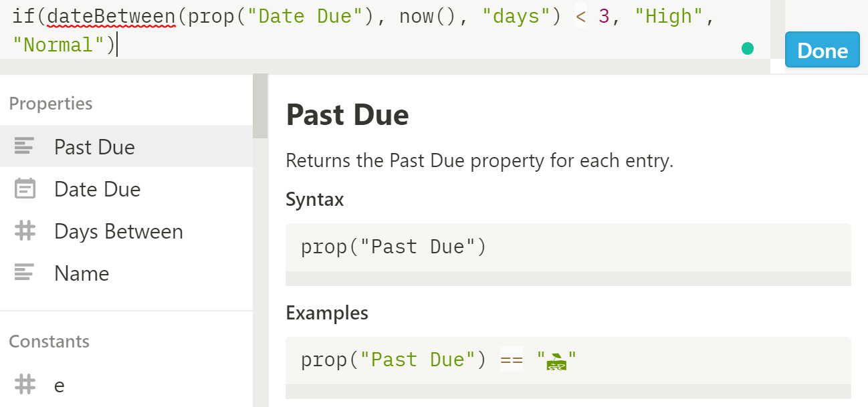Choose the Name property from list
This screenshot has width=868, height=407.
(x=126, y=273)
